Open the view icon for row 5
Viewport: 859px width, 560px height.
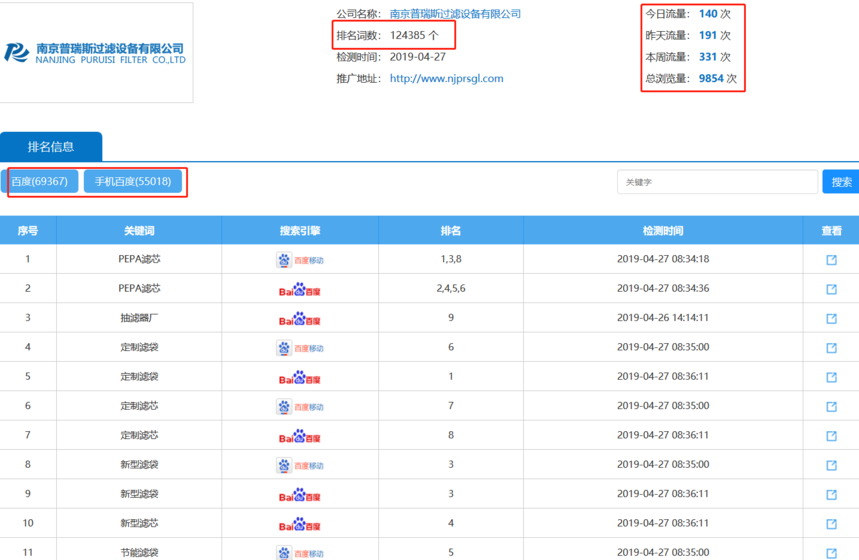831,377
